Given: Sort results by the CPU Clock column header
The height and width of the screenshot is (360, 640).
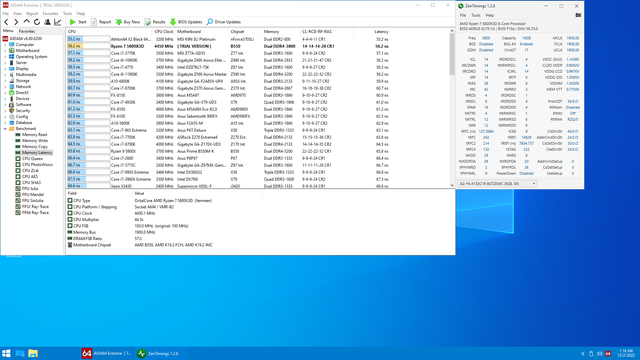Looking at the screenshot, I should point(164,31).
